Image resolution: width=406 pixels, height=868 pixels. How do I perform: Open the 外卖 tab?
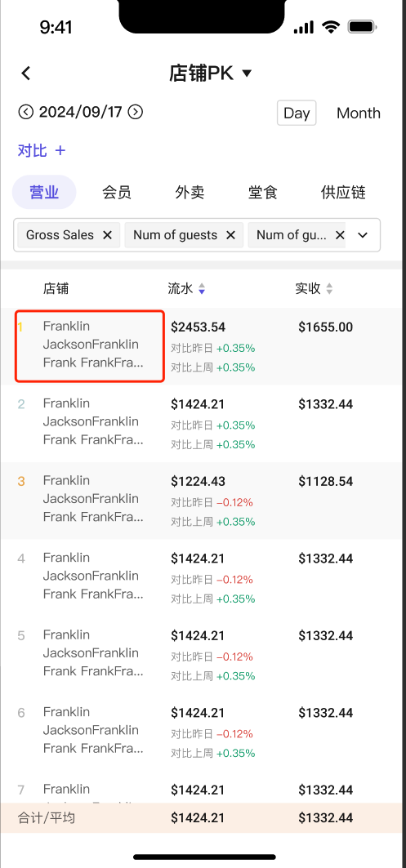190,192
